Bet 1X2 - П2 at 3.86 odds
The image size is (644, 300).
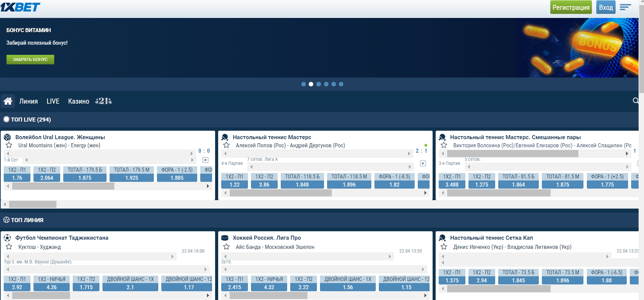(264, 181)
